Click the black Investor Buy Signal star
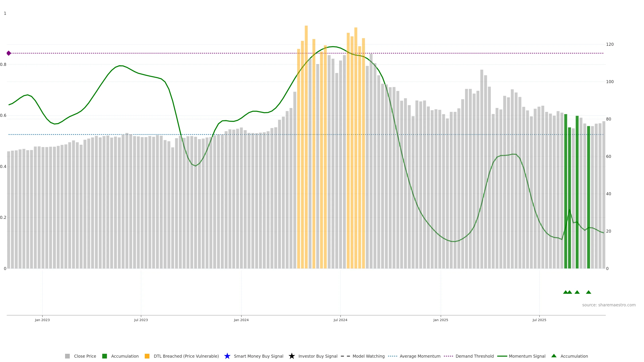This screenshot has height=362, width=644. 292,356
